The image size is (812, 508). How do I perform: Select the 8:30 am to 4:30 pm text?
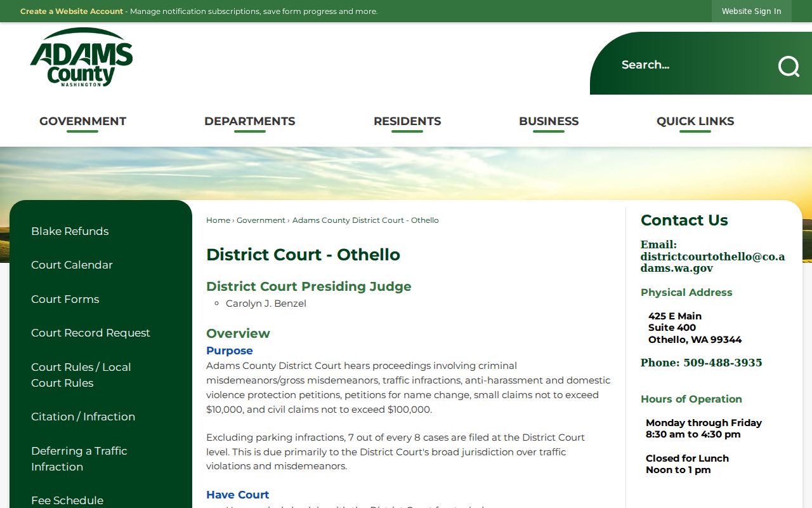pos(693,434)
